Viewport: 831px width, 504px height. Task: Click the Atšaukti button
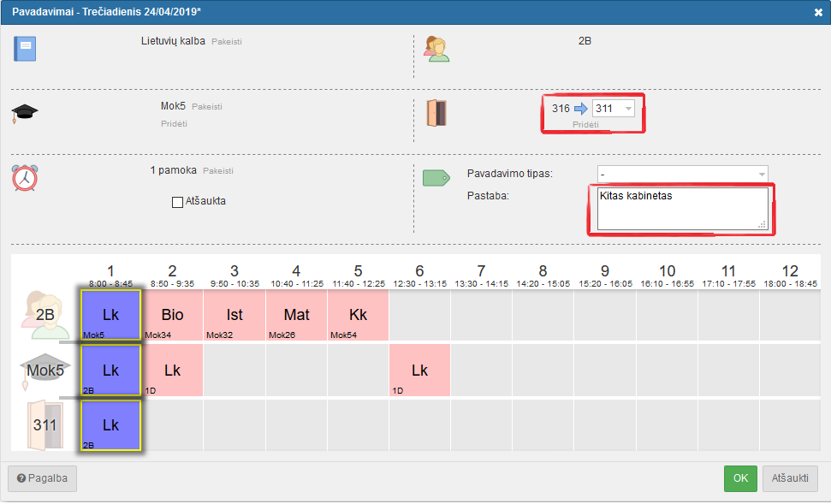(x=790, y=478)
